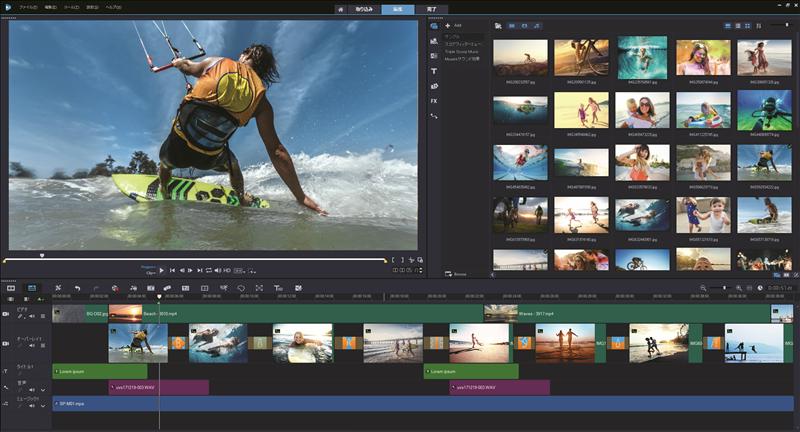Screen dimensions: 800x432
Task: Expand the Music track options chevron
Action: tap(43, 406)
